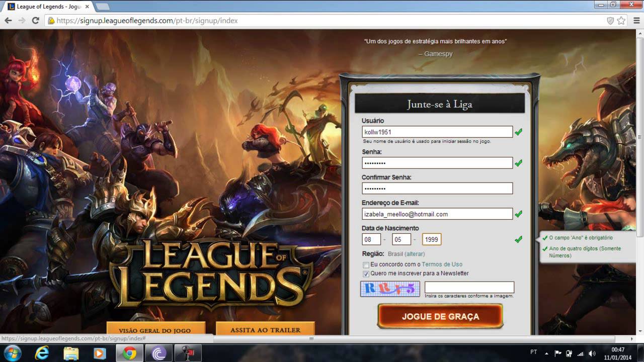Click the shield icon in address bar
The width and height of the screenshot is (644, 362).
610,21
